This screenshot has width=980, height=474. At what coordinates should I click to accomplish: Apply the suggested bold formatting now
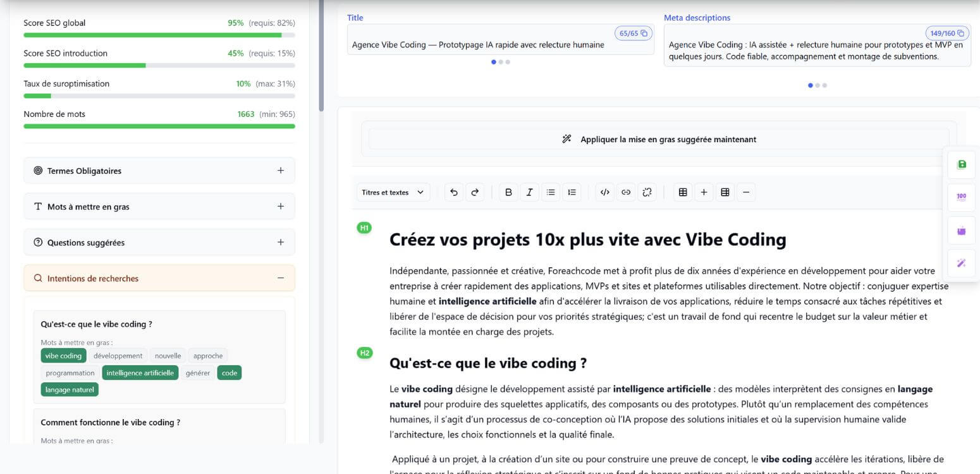pos(659,139)
